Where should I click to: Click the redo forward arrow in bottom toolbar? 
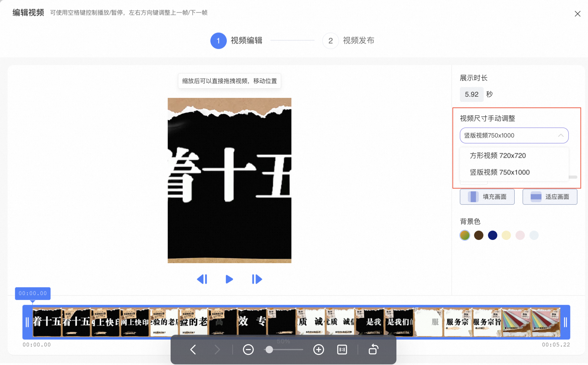217,350
